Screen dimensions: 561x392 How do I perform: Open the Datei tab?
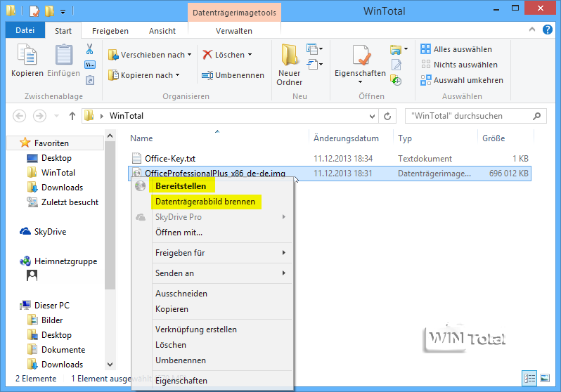25,30
